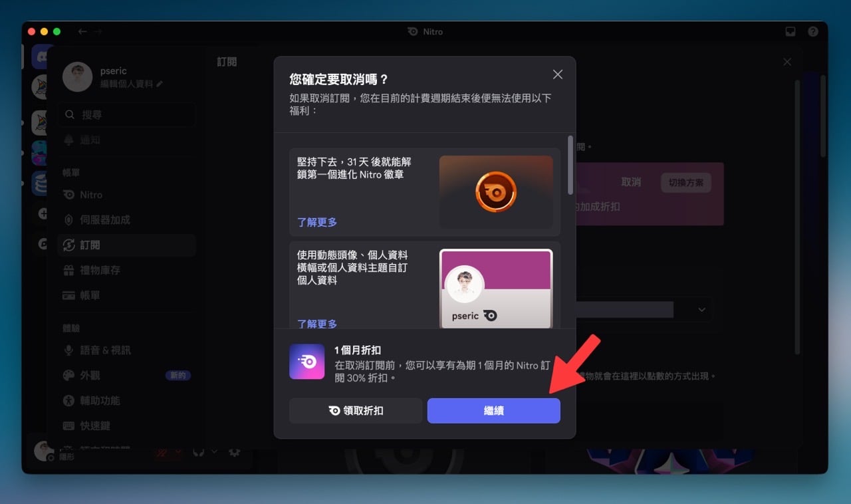Click the orange Nitro badge image
Screen dimensions: 851x504
(496, 192)
